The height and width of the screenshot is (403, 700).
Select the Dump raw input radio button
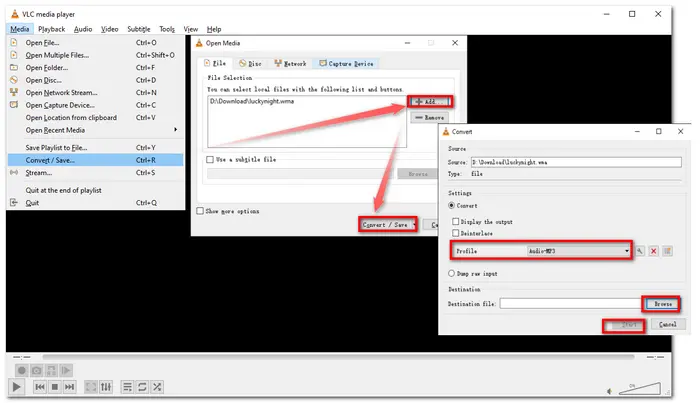click(x=451, y=273)
